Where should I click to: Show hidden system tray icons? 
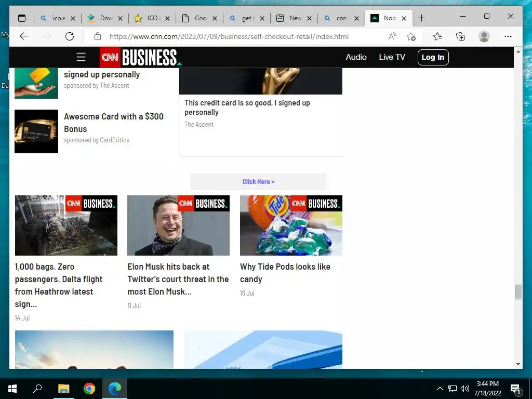point(440,389)
